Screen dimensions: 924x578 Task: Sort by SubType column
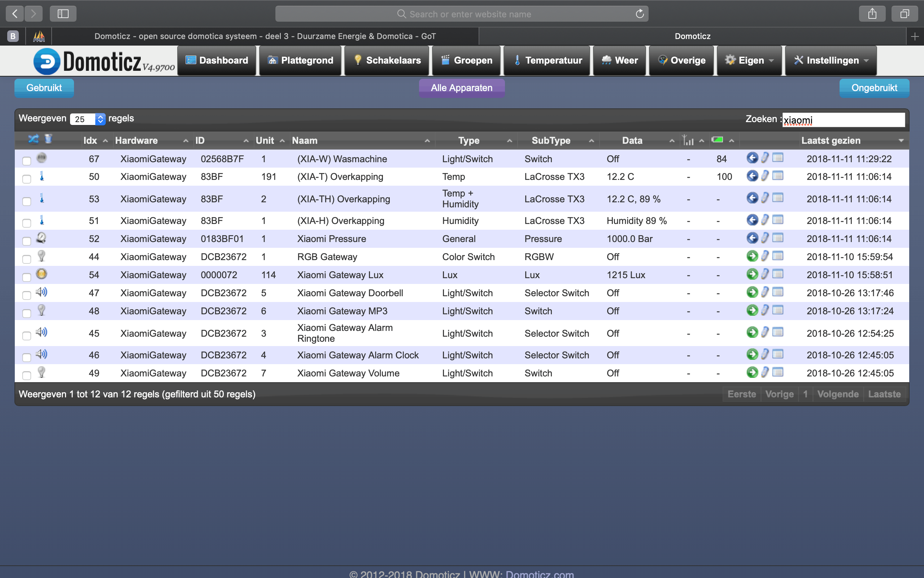coord(559,140)
